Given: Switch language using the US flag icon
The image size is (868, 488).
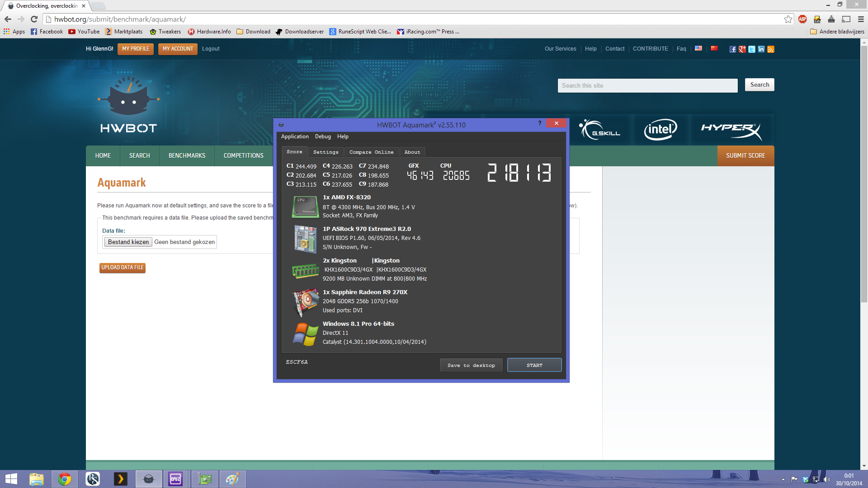Looking at the screenshot, I should tap(698, 48).
